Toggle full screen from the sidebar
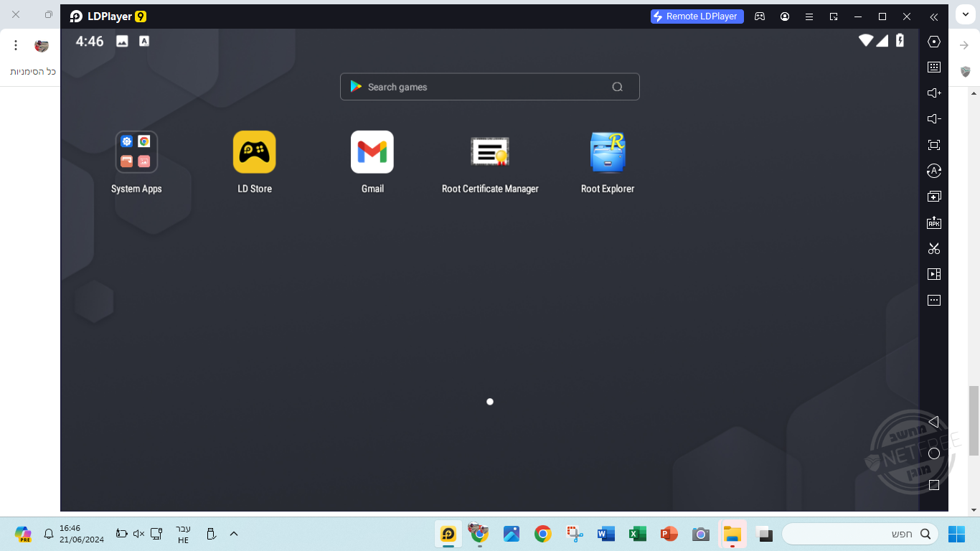 point(934,145)
